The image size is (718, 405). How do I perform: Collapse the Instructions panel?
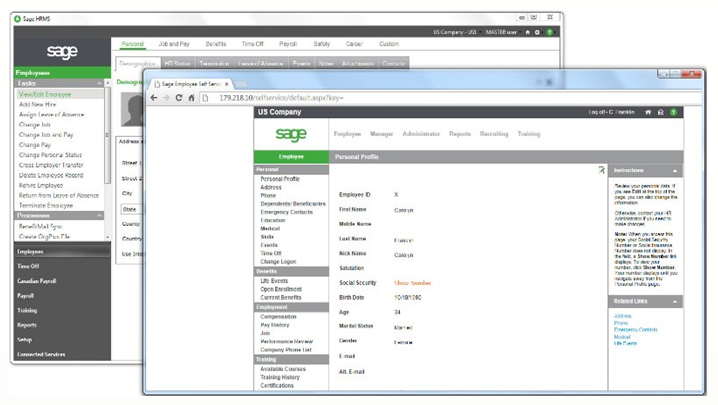tap(674, 170)
